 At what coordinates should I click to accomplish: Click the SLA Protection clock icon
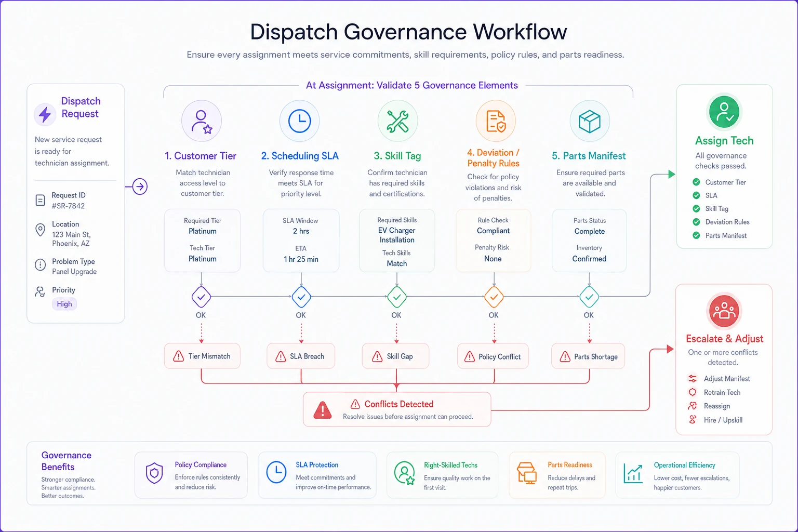point(276,472)
